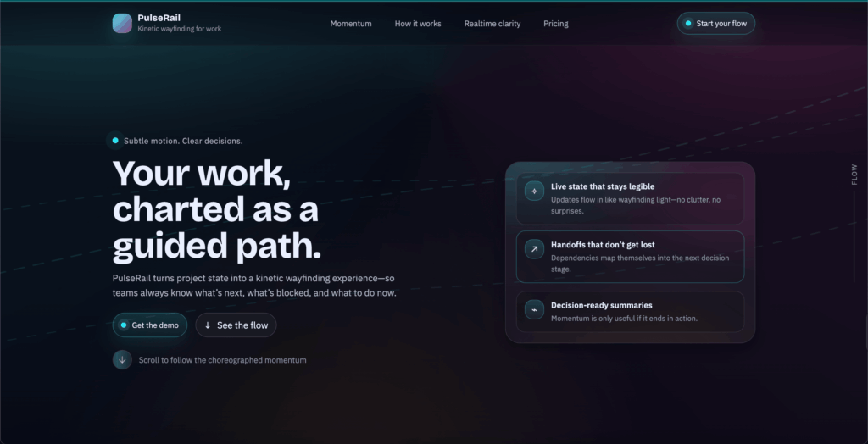Select the Handoffs that don't get lost card
Viewport: 868px width, 444px height.
pos(630,256)
